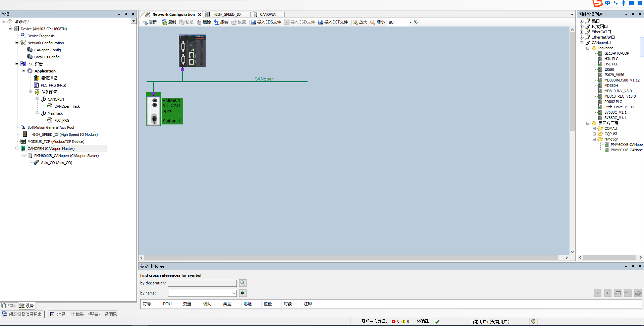Open SoftMotion General Axis Pool
644x326 pixels.
point(51,127)
